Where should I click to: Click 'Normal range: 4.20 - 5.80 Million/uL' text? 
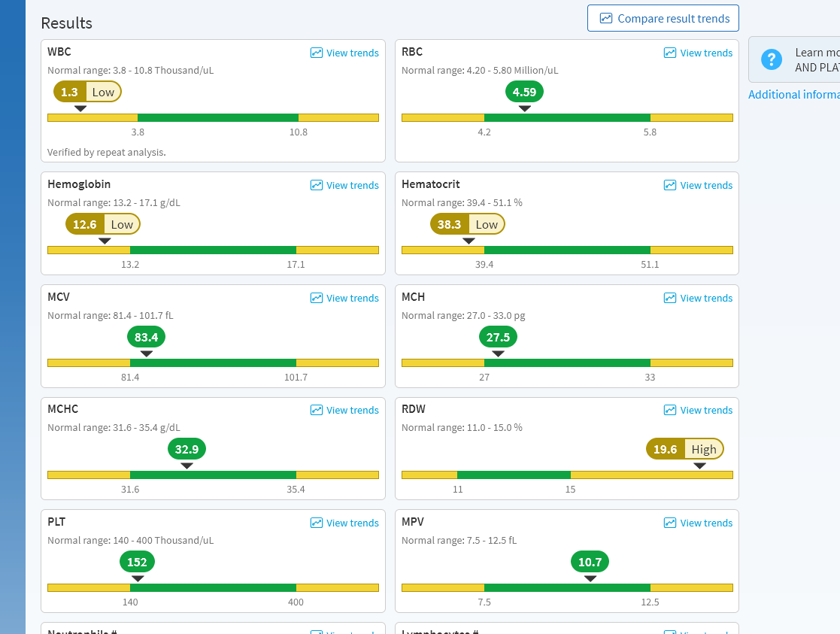point(480,70)
